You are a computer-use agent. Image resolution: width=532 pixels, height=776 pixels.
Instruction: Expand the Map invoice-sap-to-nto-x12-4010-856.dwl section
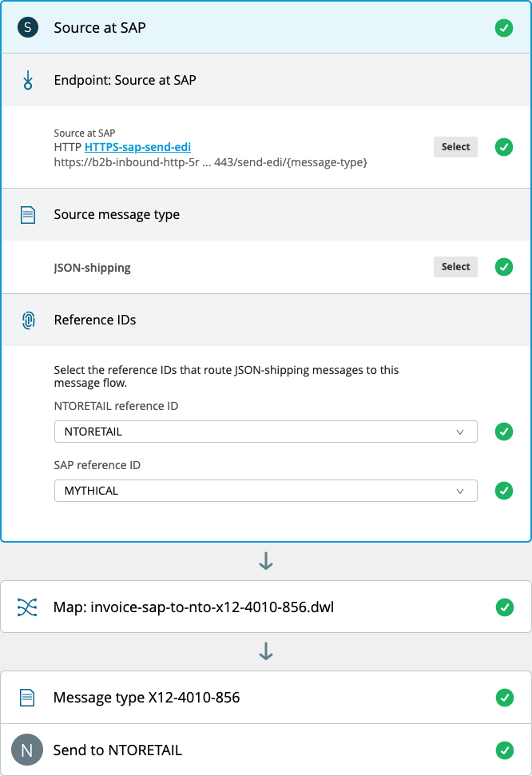[x=193, y=607]
